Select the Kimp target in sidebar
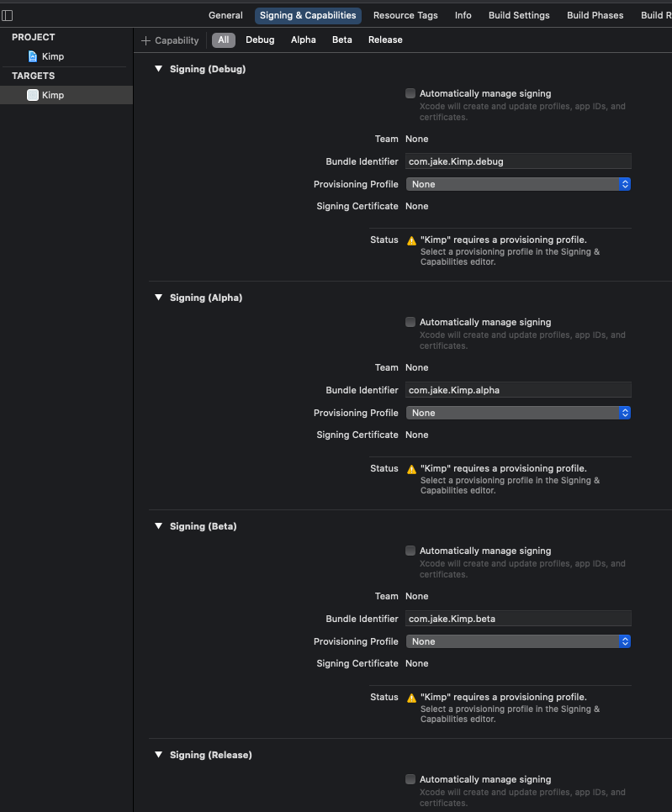The height and width of the screenshot is (812, 672). (x=66, y=95)
